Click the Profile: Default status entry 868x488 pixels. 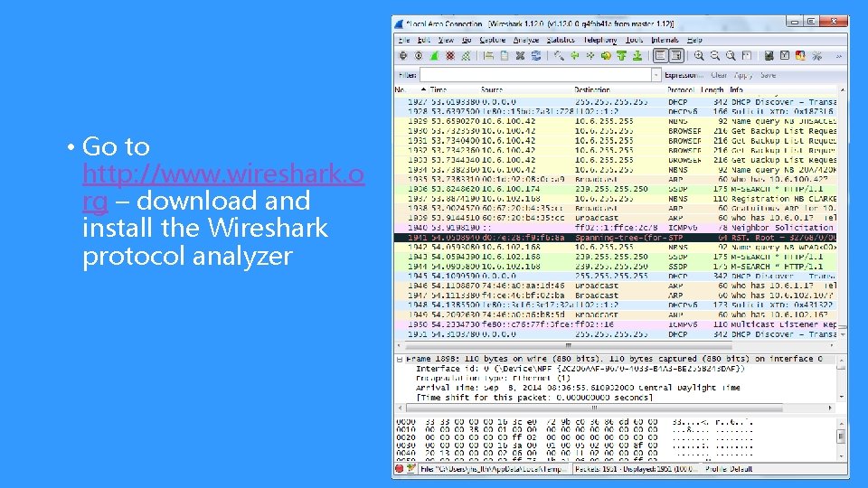point(729,469)
